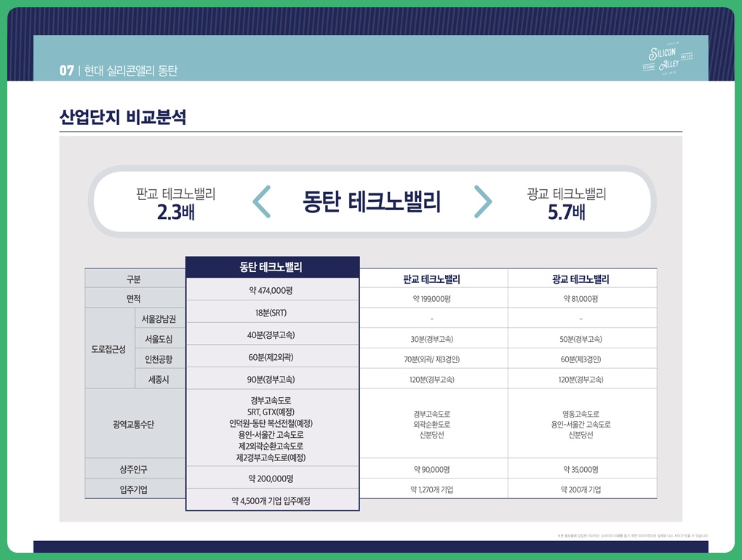Click the left chevron beside 동탄 테크노밸리
This screenshot has height=560, width=742.
(x=262, y=201)
